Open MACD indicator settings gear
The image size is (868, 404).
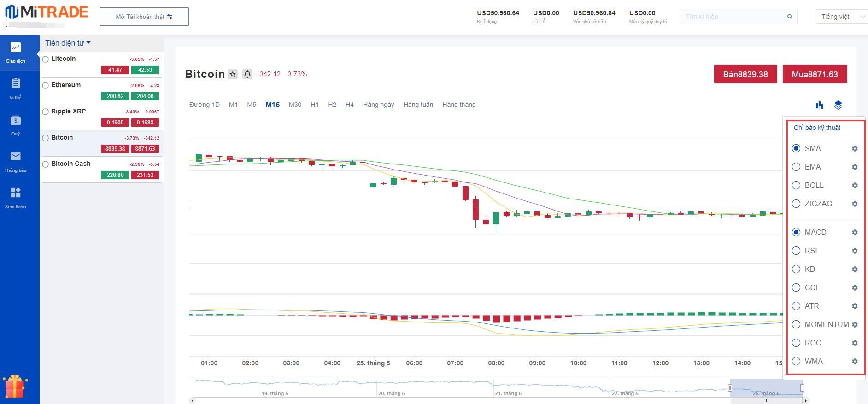855,232
